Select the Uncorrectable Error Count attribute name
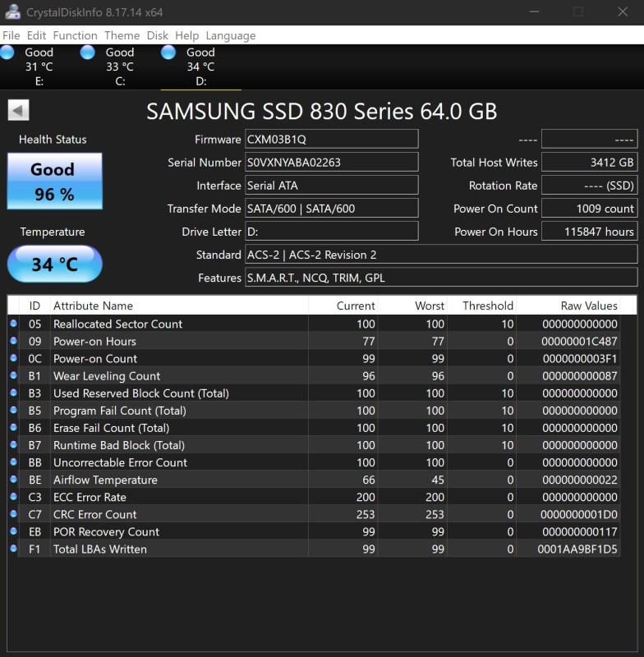 coord(120,462)
